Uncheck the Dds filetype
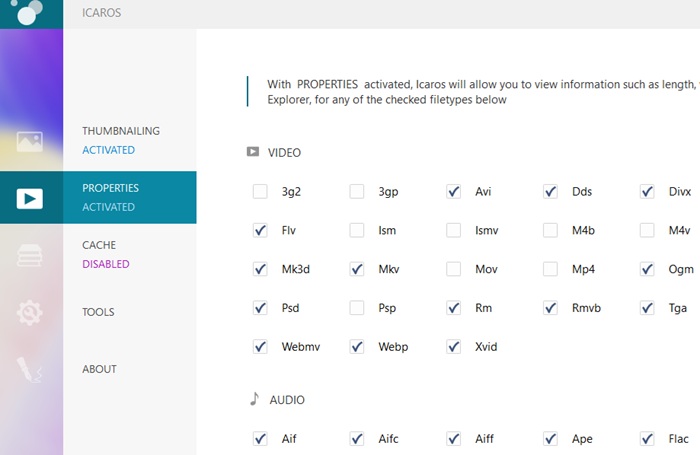Image resolution: width=700 pixels, height=455 pixels. pyautogui.click(x=550, y=192)
